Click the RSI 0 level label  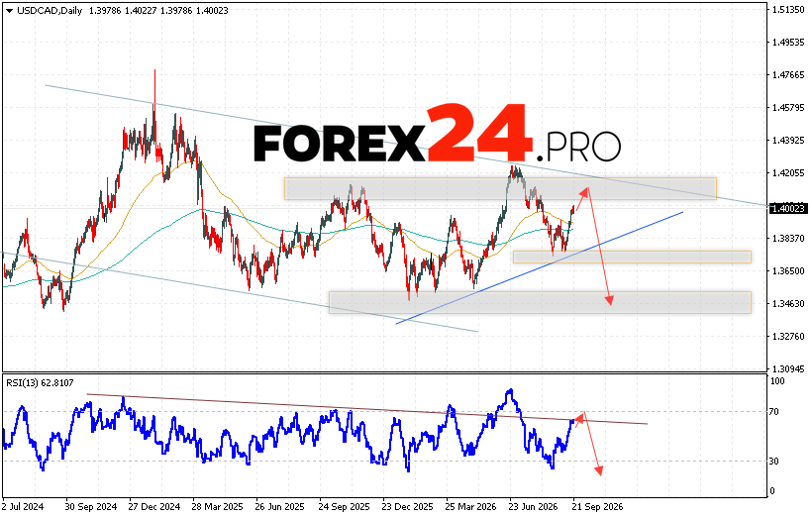[x=772, y=491]
